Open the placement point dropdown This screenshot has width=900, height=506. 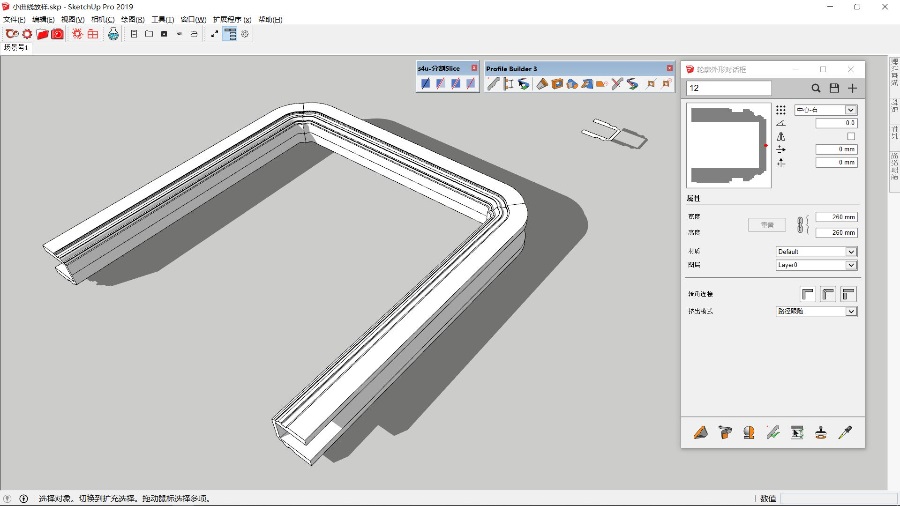825,110
